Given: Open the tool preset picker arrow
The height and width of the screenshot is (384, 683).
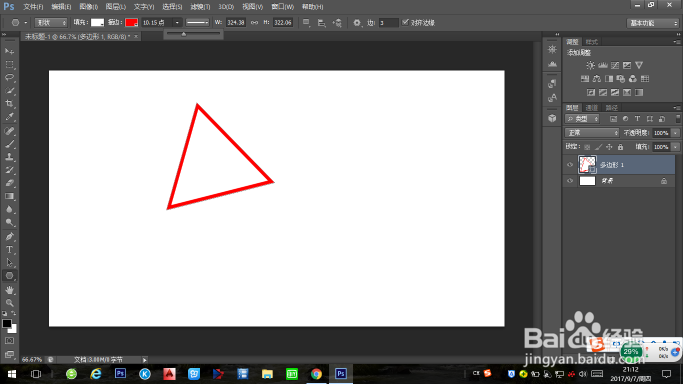Looking at the screenshot, I should 26,23.
